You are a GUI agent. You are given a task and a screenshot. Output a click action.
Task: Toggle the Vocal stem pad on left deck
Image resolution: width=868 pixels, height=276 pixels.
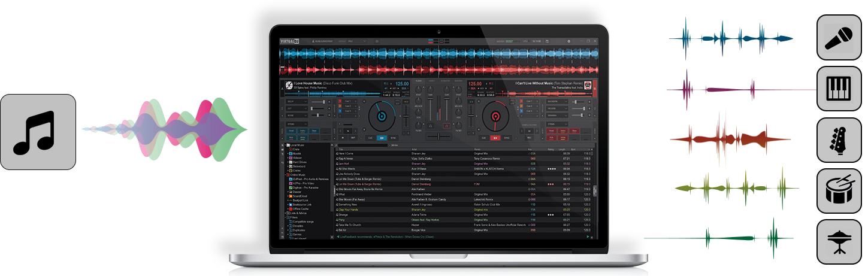(x=292, y=130)
